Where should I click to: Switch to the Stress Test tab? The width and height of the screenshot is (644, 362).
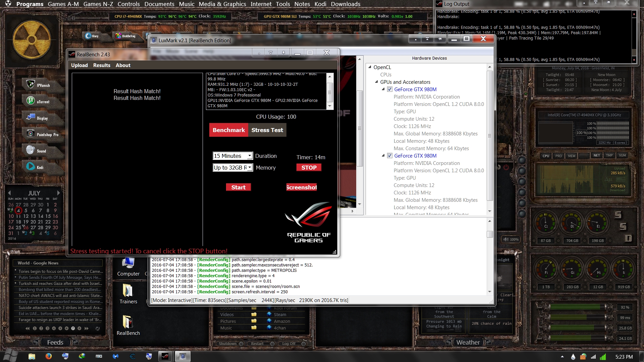point(267,130)
